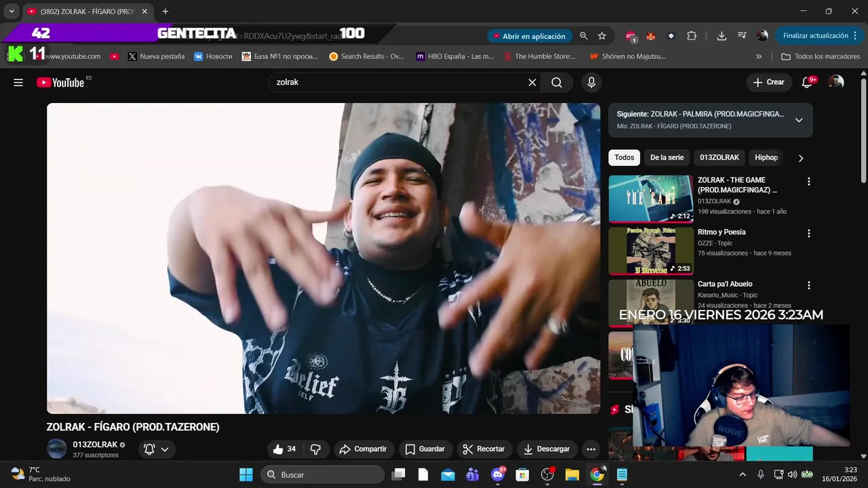
Task: Select the Todos filter chip
Action: [624, 158]
